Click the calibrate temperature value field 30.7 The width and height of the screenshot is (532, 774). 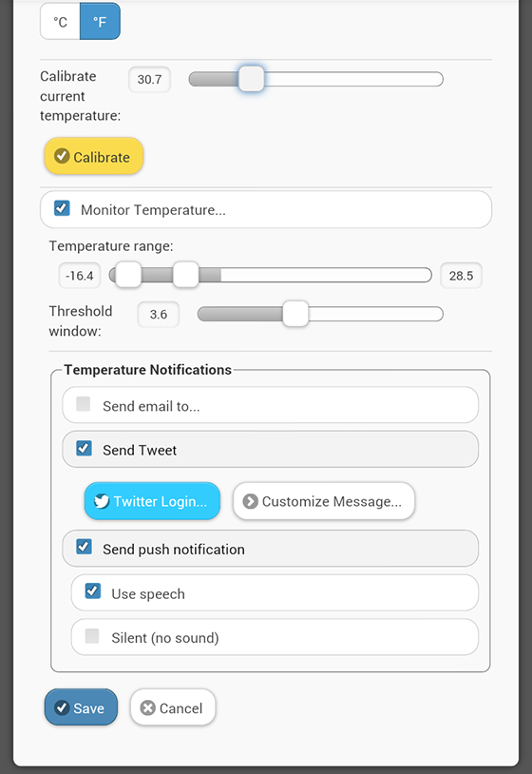coord(149,80)
